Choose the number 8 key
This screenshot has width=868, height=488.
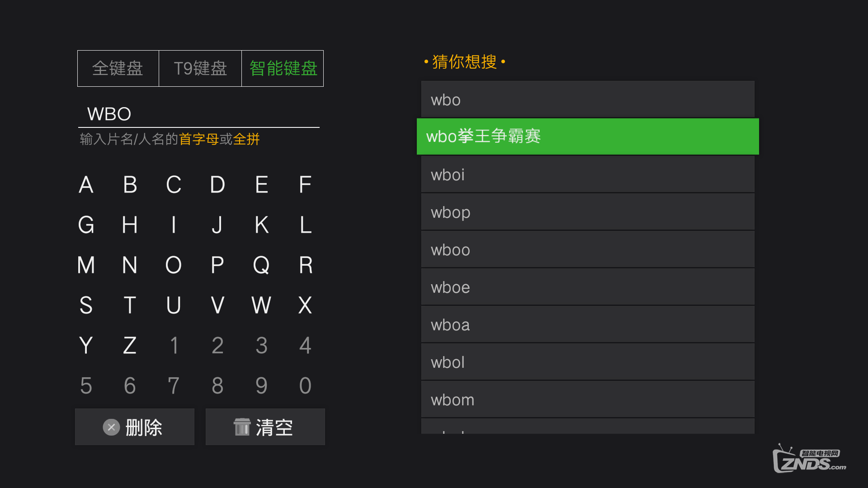(x=217, y=386)
